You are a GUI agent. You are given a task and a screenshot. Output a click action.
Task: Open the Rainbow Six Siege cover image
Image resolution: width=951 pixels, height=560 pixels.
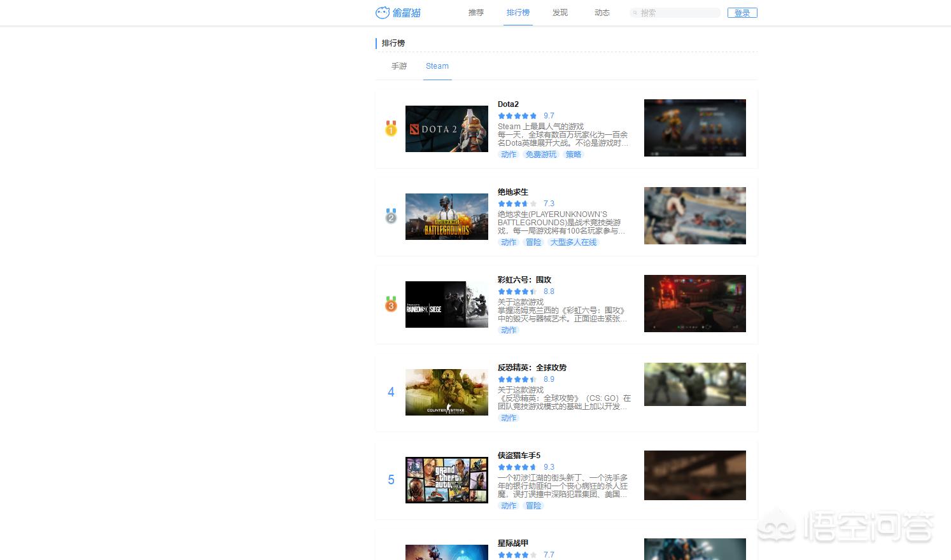tap(446, 304)
